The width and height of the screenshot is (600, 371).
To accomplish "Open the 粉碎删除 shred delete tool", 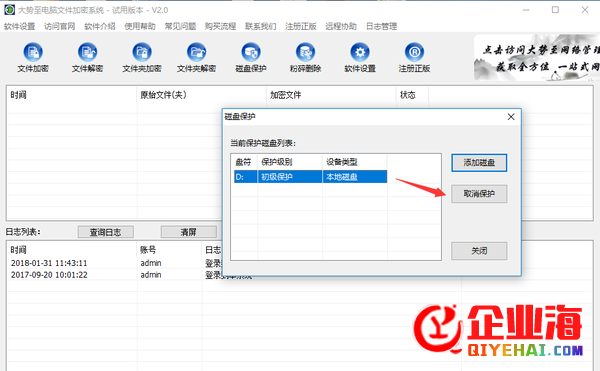I will click(x=305, y=57).
